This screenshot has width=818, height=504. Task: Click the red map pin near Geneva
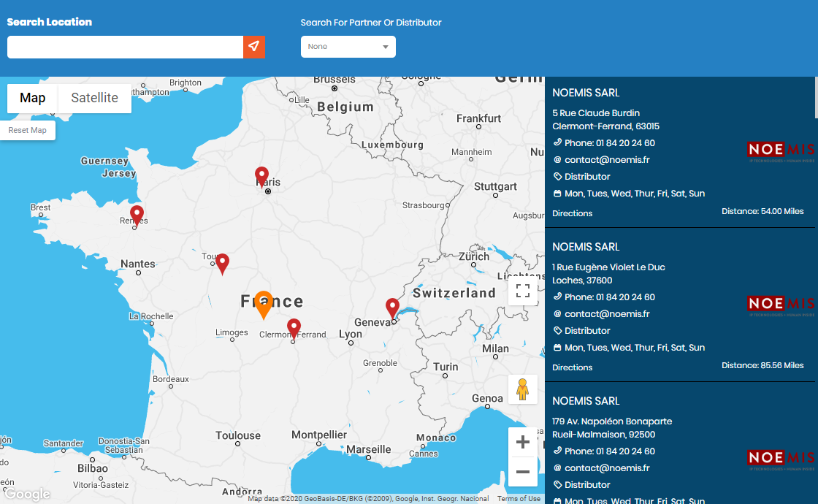(392, 309)
